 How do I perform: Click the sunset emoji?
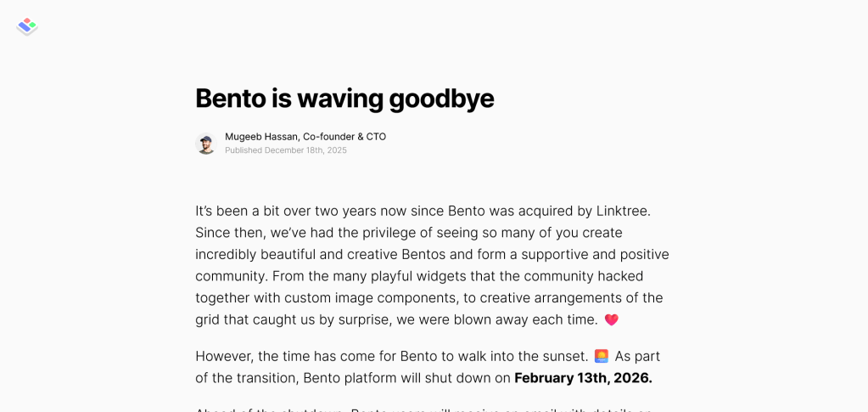tap(602, 356)
